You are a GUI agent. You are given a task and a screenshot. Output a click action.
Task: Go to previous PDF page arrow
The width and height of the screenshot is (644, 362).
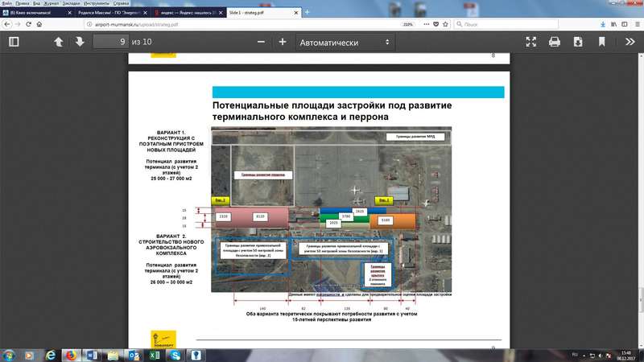point(58,42)
